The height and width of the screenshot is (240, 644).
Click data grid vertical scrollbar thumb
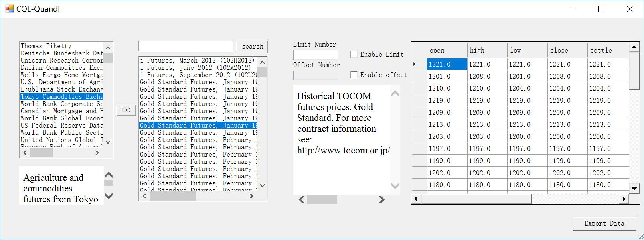(x=634, y=71)
